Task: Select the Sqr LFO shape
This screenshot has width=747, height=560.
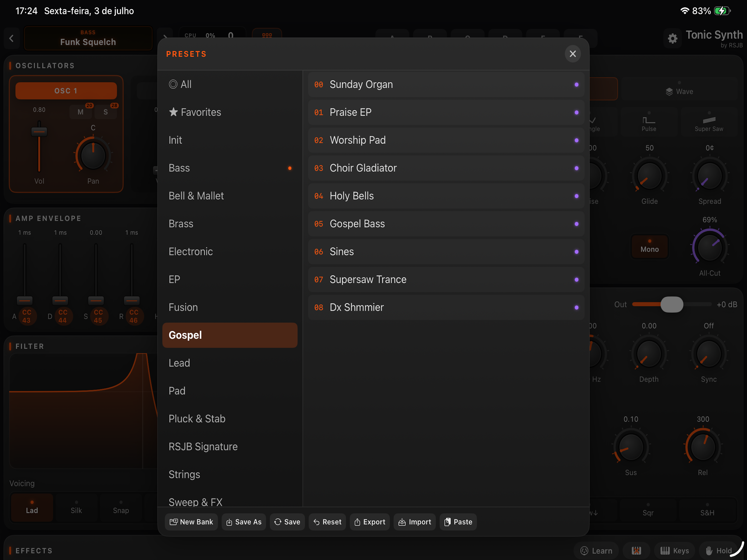Action: 648,510
